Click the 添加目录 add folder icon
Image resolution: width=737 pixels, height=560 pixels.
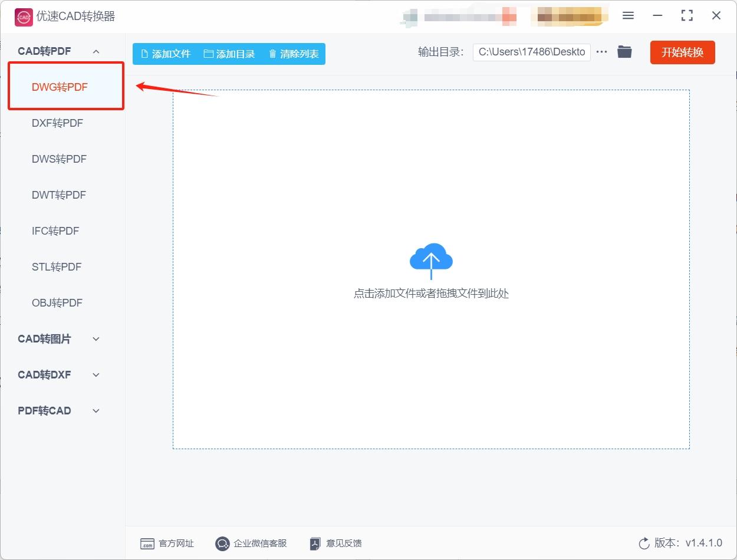click(x=208, y=53)
